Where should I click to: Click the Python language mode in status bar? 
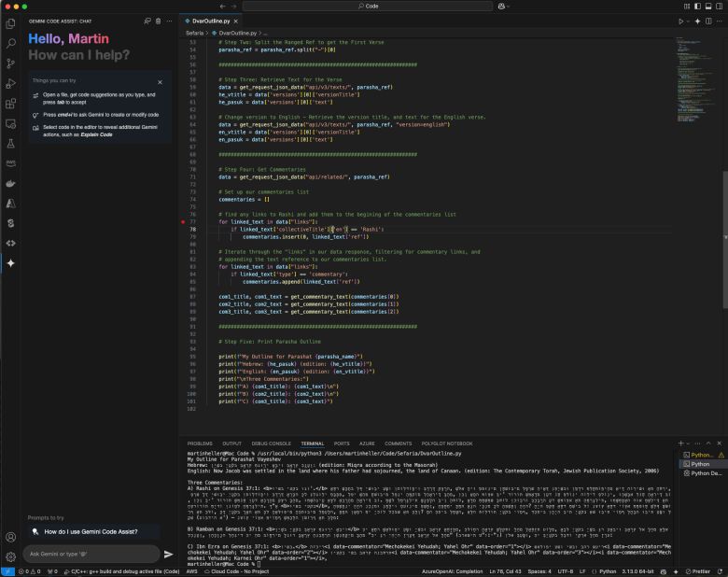pos(607,570)
